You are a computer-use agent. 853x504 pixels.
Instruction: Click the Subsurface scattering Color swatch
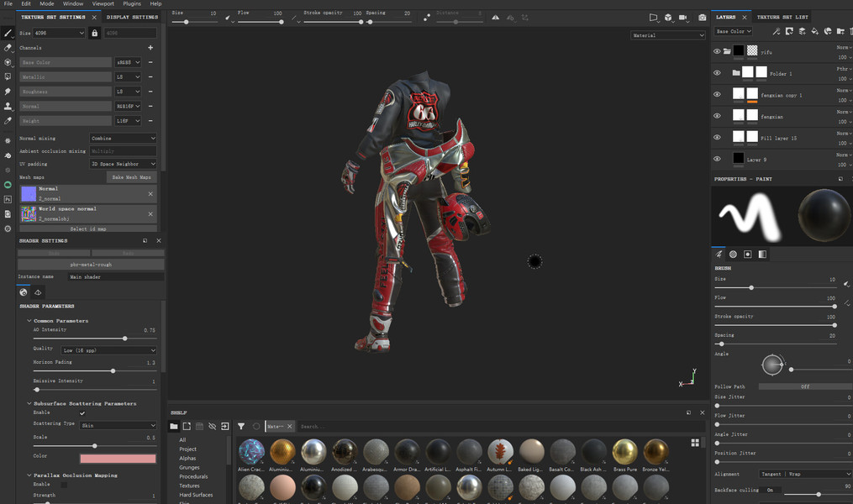118,459
